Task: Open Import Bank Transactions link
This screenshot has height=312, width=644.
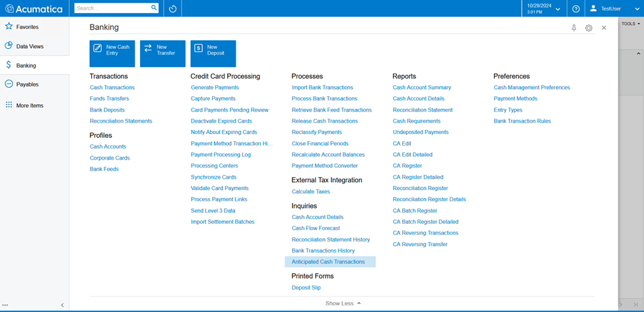Action: [322, 87]
